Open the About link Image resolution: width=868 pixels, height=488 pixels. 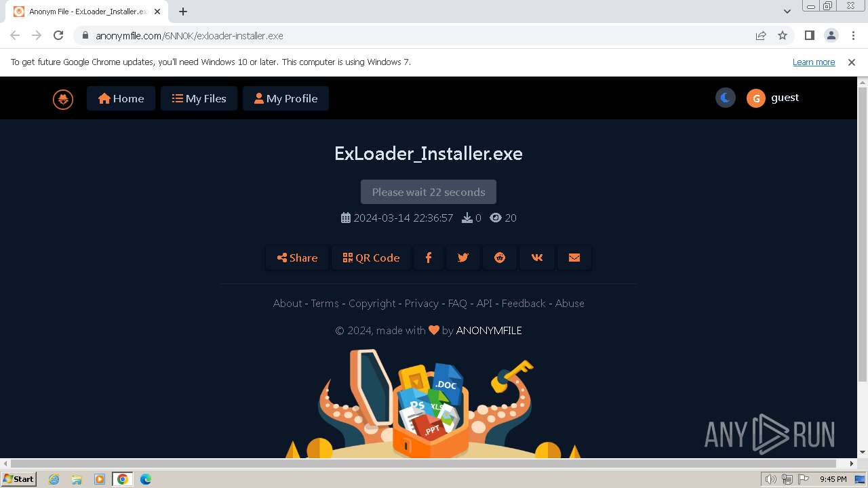click(288, 304)
